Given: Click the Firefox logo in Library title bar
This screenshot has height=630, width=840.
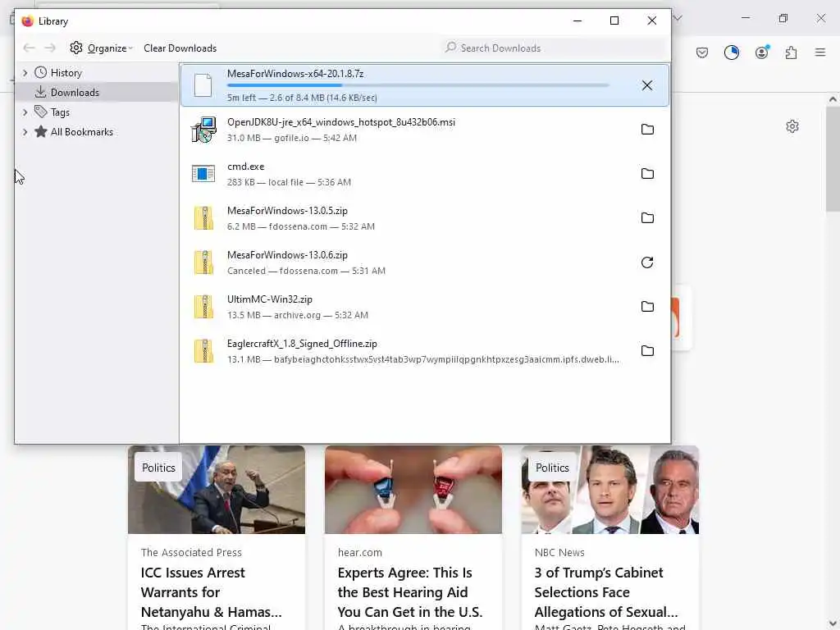Looking at the screenshot, I should point(27,21).
